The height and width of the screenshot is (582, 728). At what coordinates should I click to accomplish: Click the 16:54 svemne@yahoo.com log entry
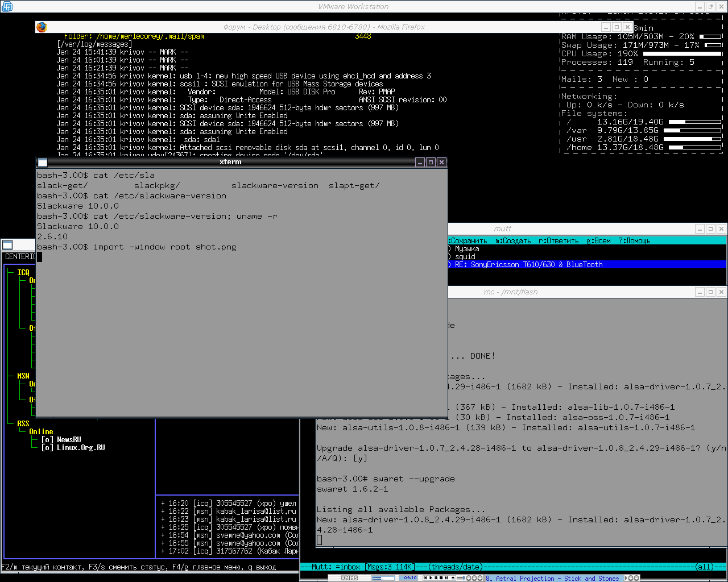(x=229, y=535)
